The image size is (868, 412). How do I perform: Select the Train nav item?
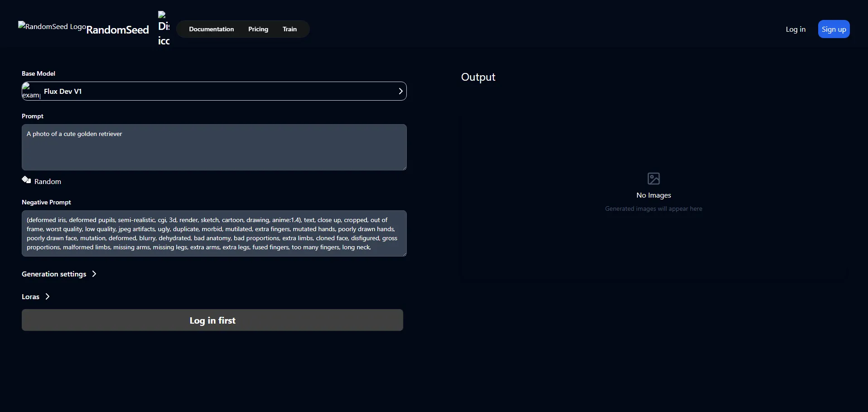[x=289, y=29]
